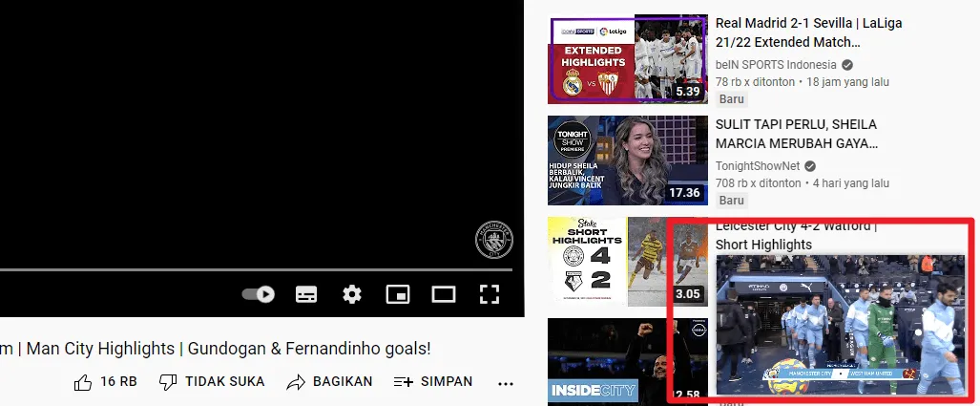Open SULIT TAPI PERLU, SHEILA MARCIA title
The image size is (980, 406).
(796, 134)
